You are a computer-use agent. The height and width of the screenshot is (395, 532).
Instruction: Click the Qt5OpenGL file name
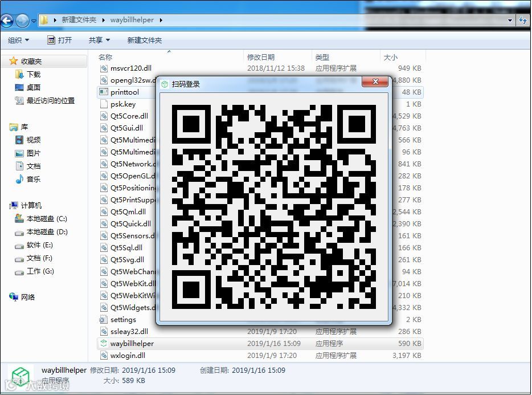(133, 176)
